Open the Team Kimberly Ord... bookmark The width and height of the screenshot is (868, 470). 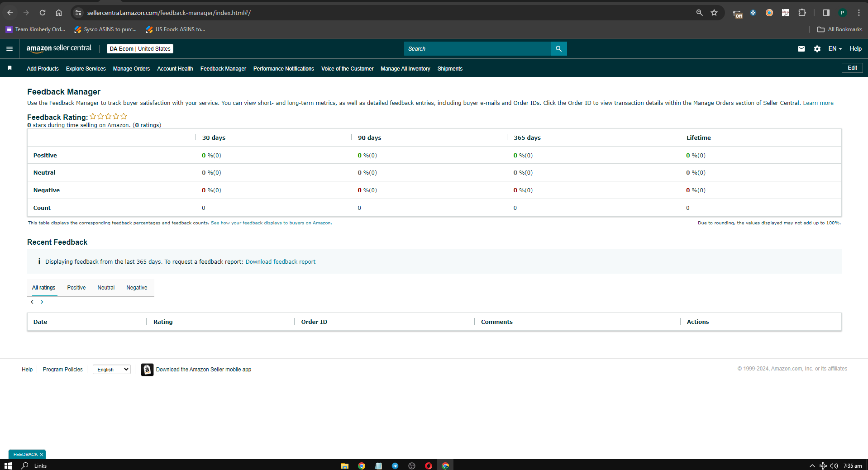tap(35, 29)
